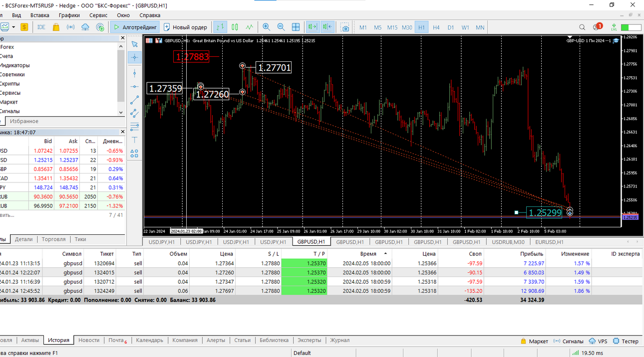
Task: Open Сигналы from the status bar
Action: (568, 341)
